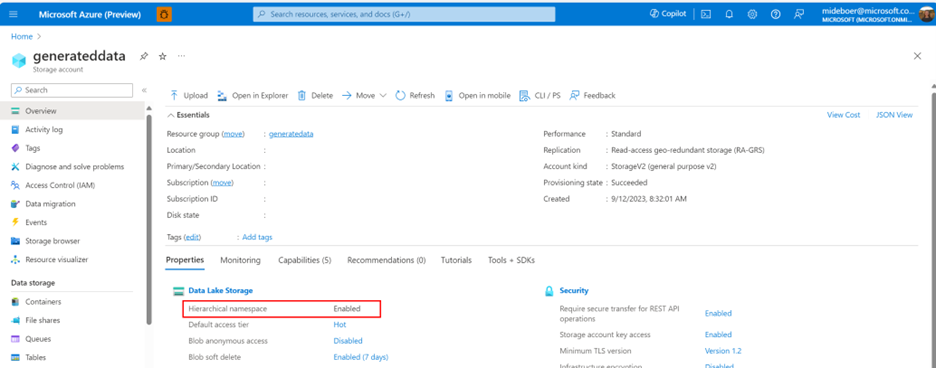Image resolution: width=936 pixels, height=368 pixels.
Task: Switch to Tools + SDKs tab
Action: (512, 260)
